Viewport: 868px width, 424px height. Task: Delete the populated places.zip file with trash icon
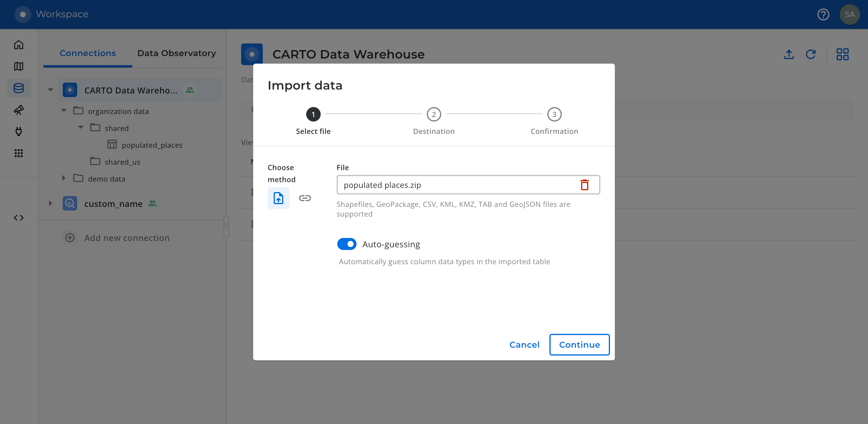point(585,185)
